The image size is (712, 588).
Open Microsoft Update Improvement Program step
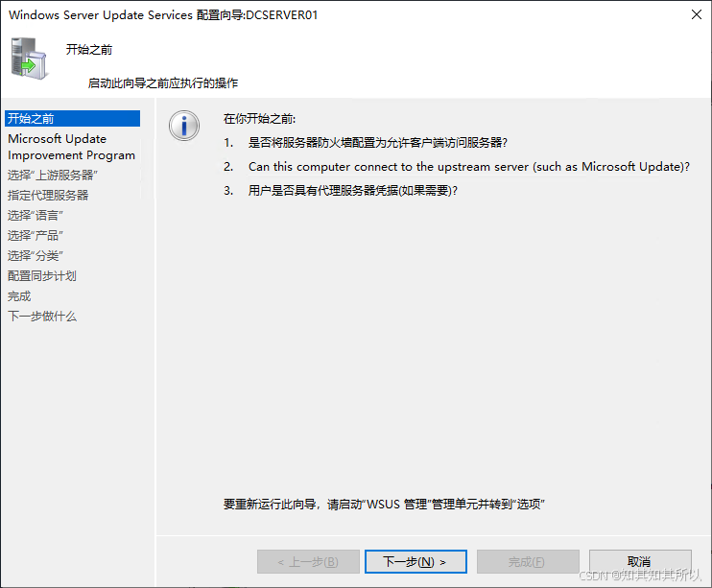73,147
